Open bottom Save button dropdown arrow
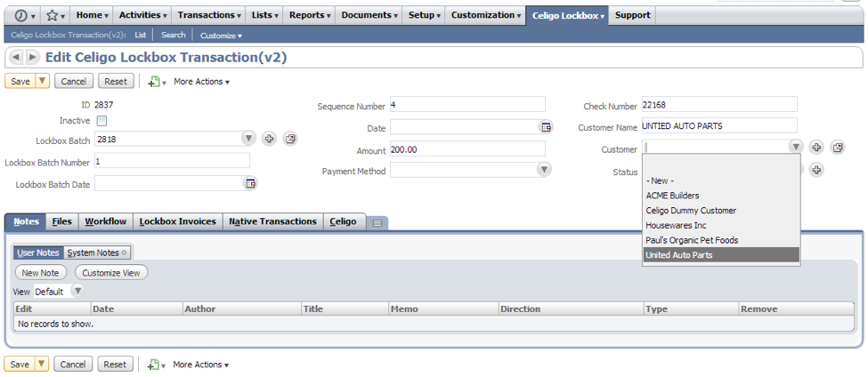 click(x=42, y=364)
